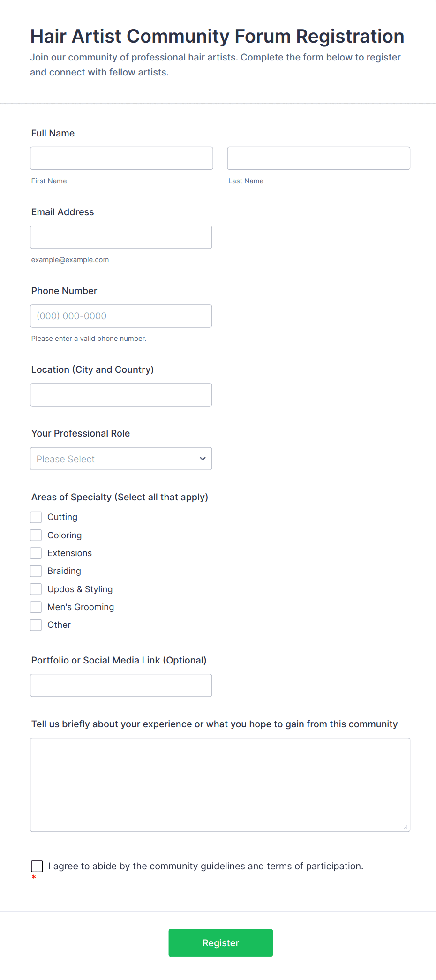Click the Last Name input field
This screenshot has height=980, width=436.
click(x=318, y=158)
